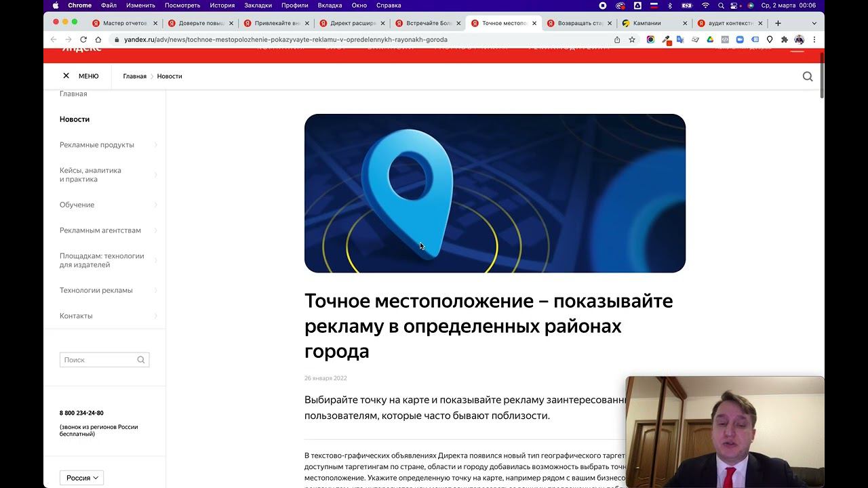Open 'Технологии рекламы' sidebar link
Viewport: 868px width, 488px height.
click(x=96, y=290)
